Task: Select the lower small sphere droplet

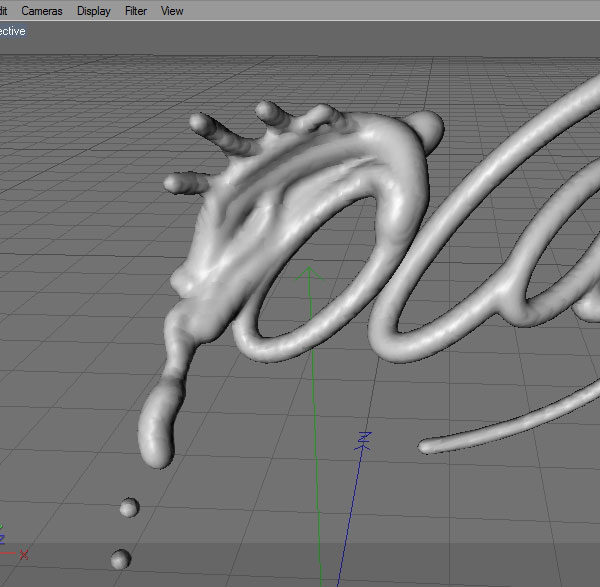Action: 121,559
